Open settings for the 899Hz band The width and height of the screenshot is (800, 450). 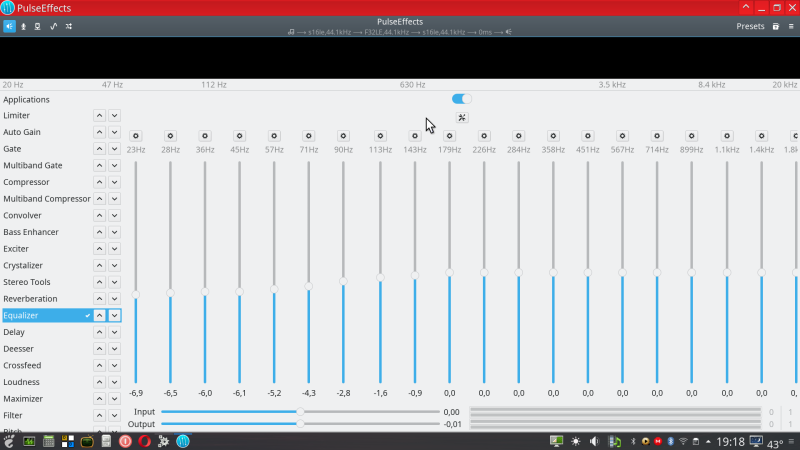[692, 136]
